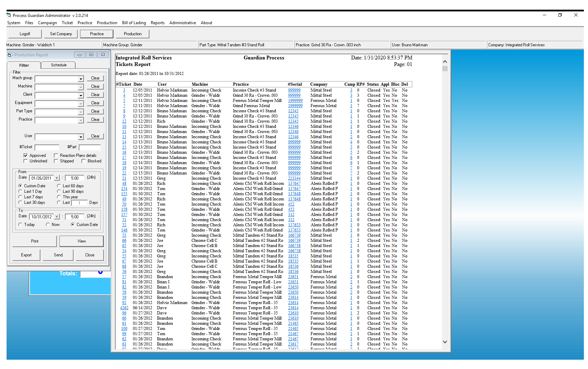588x369 pixels.
Task: Open the From date picker dropdown
Action: click(x=57, y=178)
